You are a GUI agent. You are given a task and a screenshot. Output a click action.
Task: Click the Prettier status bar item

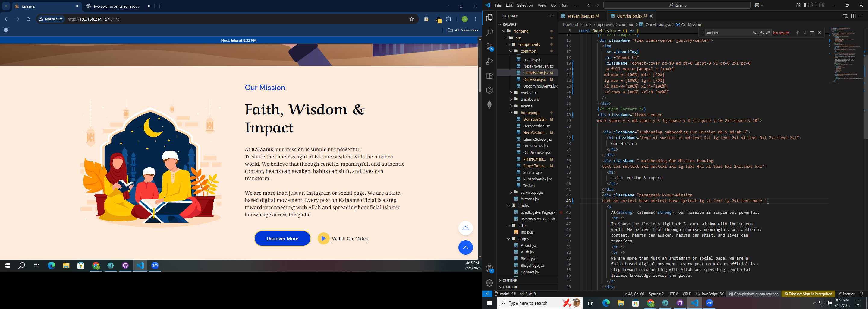pos(846,294)
